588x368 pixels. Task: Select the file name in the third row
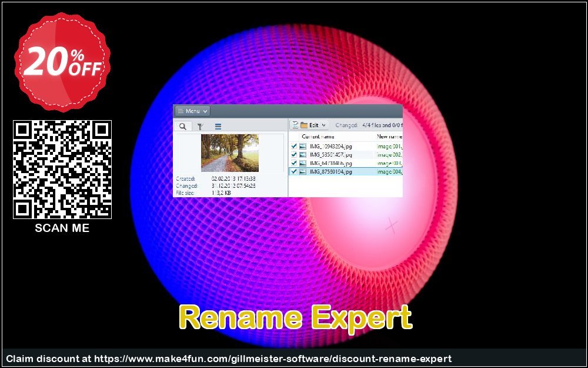click(x=330, y=163)
